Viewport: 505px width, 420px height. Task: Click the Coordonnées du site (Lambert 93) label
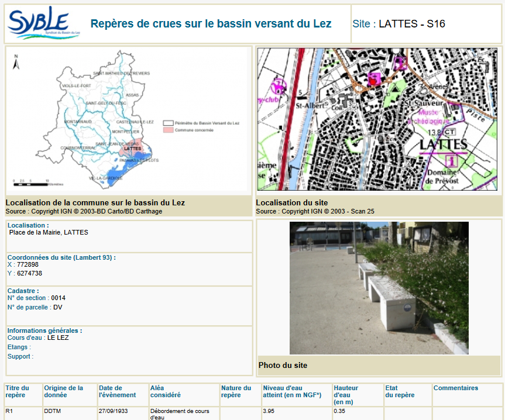click(61, 257)
